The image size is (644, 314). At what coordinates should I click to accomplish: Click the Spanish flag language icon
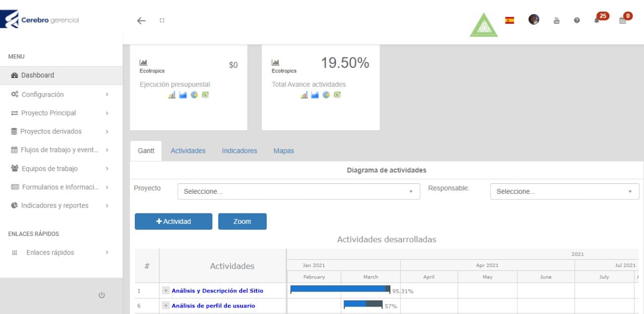point(510,20)
